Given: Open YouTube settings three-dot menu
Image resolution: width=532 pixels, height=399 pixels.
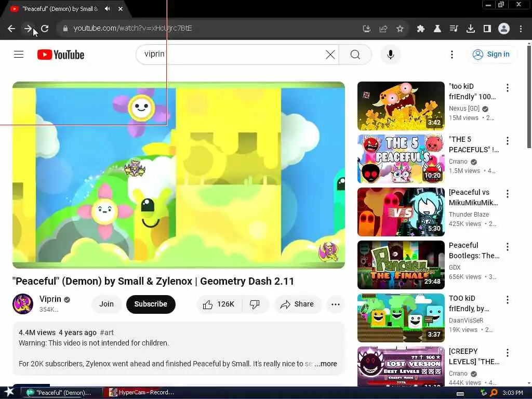Looking at the screenshot, I should 452,54.
